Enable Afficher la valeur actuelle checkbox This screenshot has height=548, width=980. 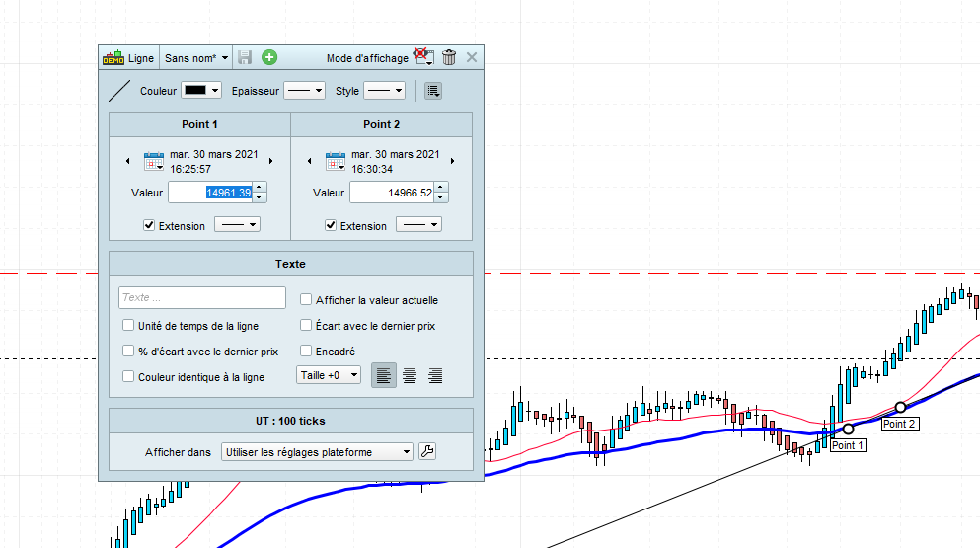tap(306, 299)
